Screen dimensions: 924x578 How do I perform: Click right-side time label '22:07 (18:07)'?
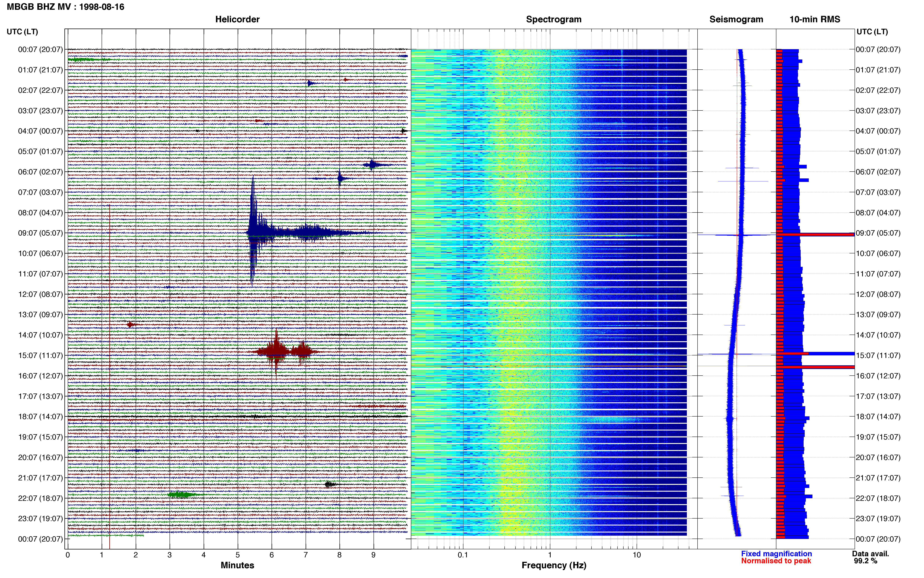coord(878,498)
